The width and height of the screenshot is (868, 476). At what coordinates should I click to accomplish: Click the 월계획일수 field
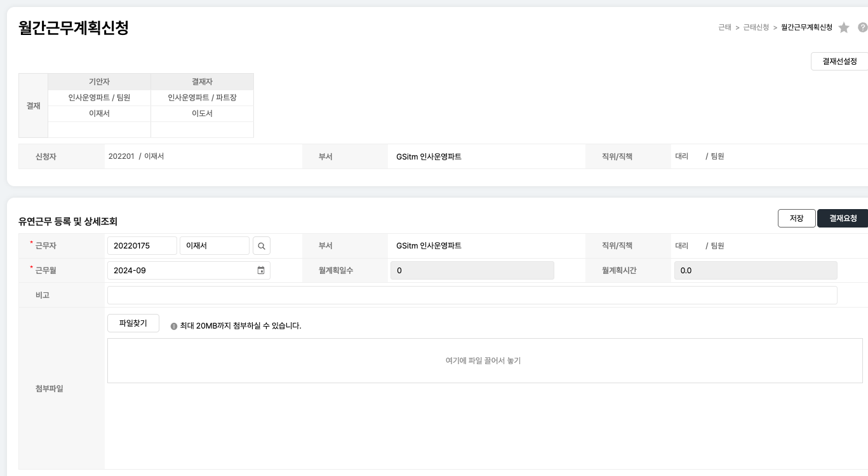pyautogui.click(x=472, y=270)
